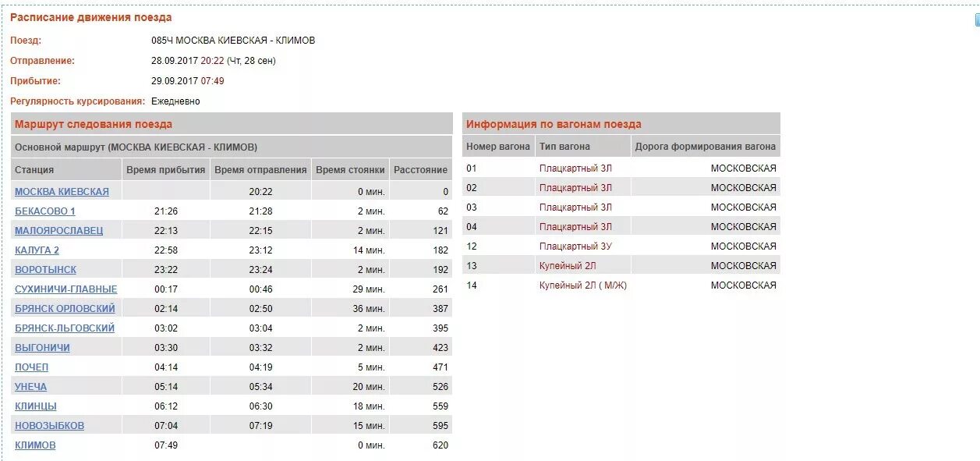Select Плацкартный 3У wagon type

pyautogui.click(x=575, y=246)
